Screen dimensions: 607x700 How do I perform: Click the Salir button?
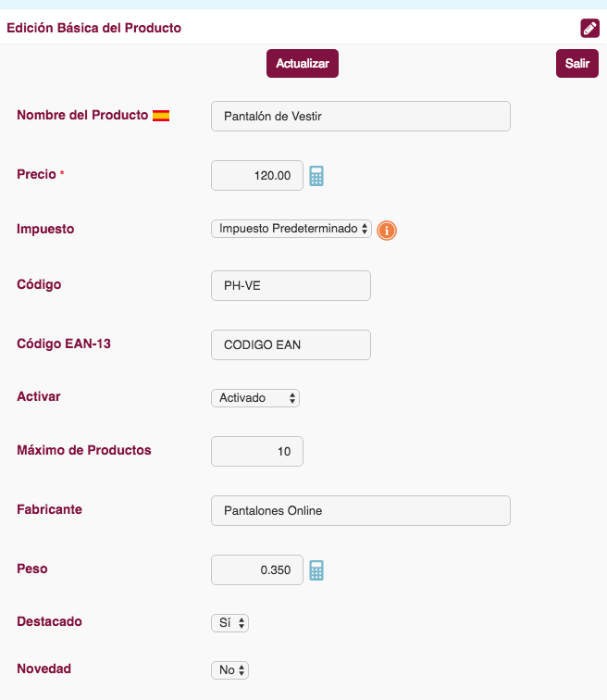[x=577, y=63]
